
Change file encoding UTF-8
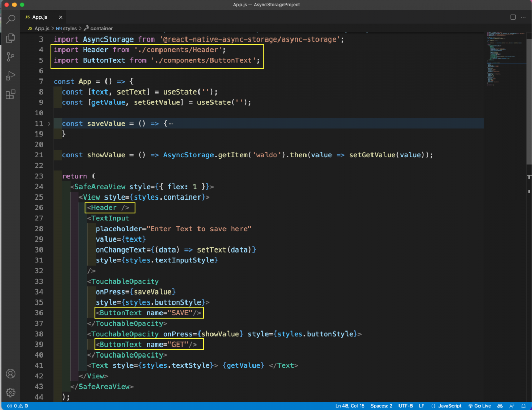point(405,406)
